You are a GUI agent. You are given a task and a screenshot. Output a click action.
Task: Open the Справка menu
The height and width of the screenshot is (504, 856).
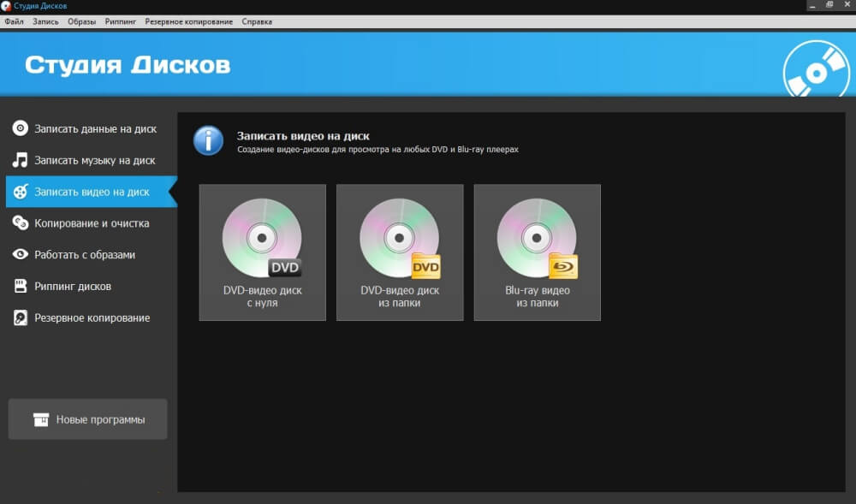point(257,21)
